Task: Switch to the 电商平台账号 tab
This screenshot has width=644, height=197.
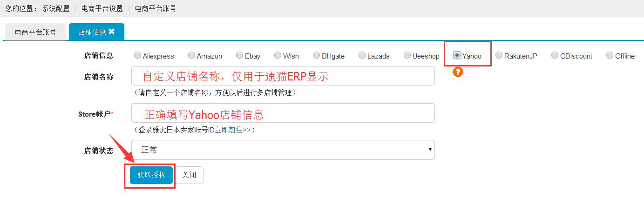Action: (x=35, y=32)
